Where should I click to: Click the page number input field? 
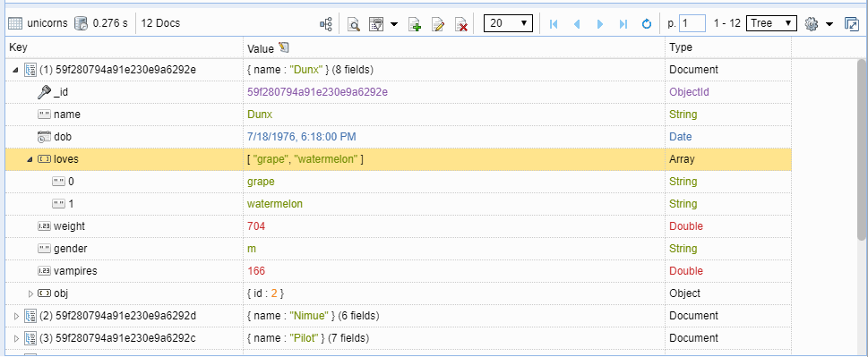[x=692, y=23]
